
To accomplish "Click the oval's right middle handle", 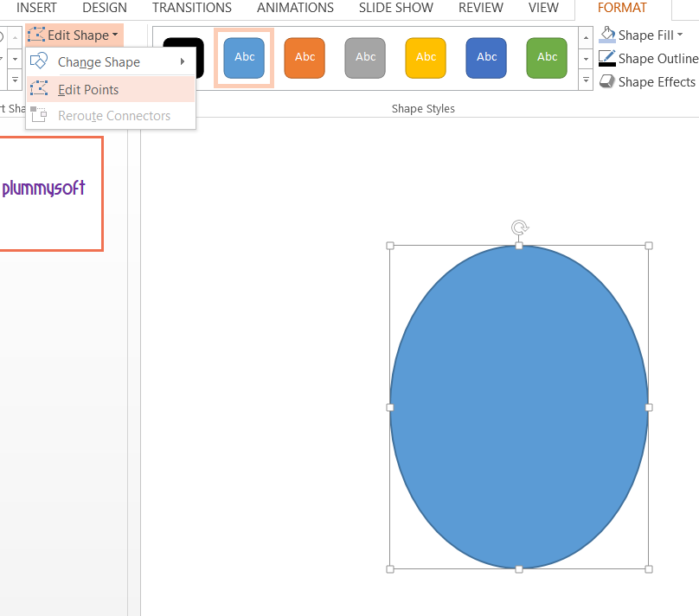I will tap(649, 407).
